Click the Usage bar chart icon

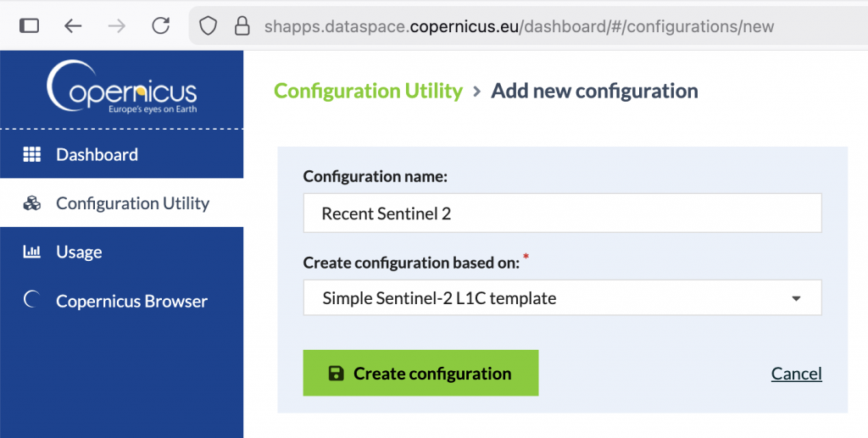coord(31,252)
